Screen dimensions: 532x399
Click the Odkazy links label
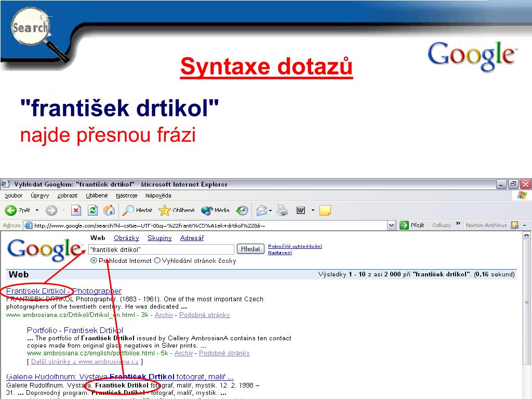tap(442, 225)
